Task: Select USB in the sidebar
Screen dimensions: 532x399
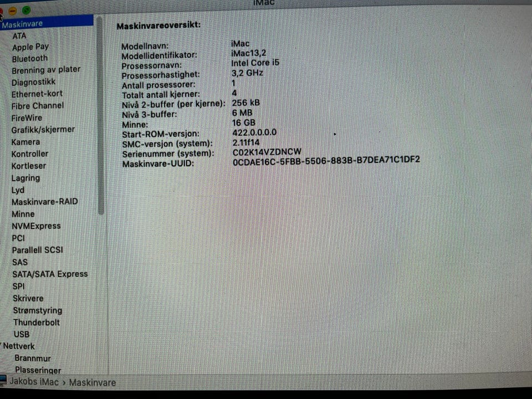Action: click(22, 334)
